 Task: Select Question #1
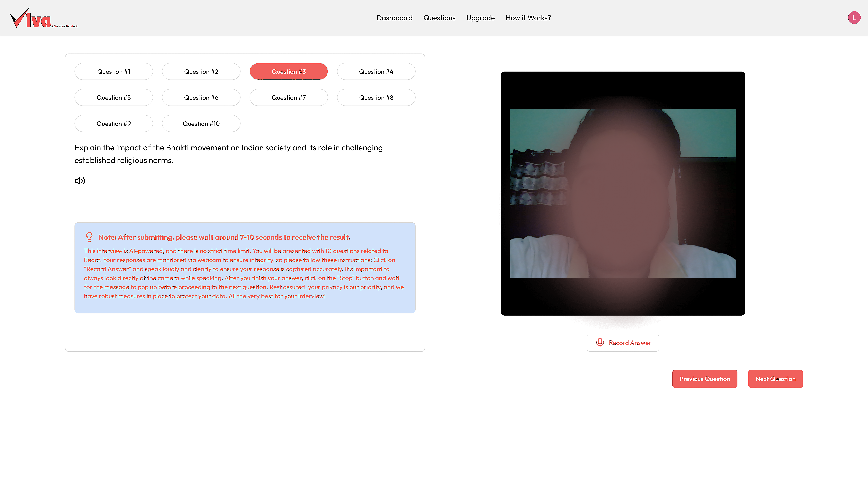tap(114, 71)
